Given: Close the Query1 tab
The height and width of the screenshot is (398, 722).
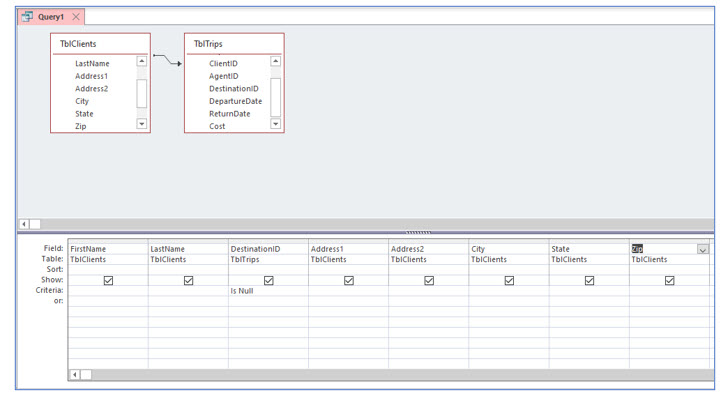Looking at the screenshot, I should click(76, 17).
